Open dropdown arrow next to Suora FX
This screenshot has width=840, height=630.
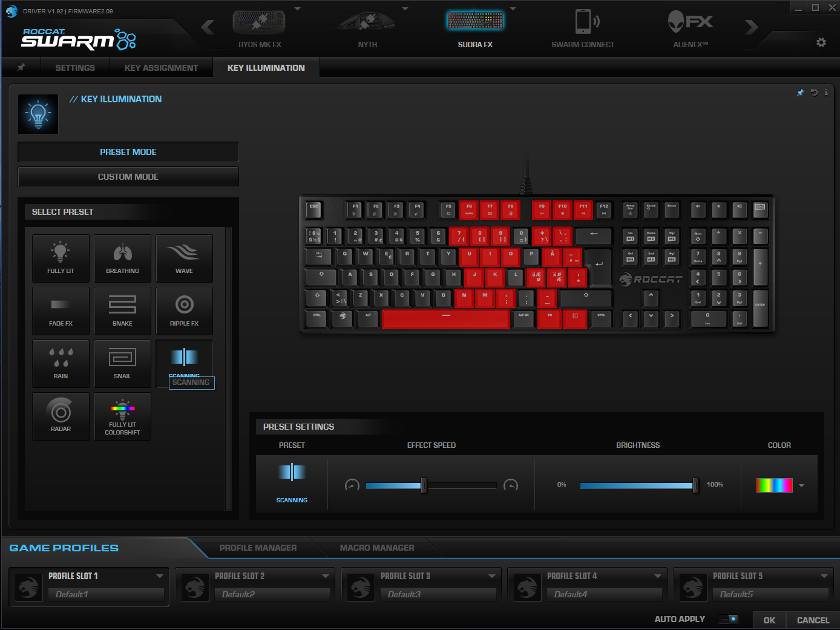[x=513, y=9]
